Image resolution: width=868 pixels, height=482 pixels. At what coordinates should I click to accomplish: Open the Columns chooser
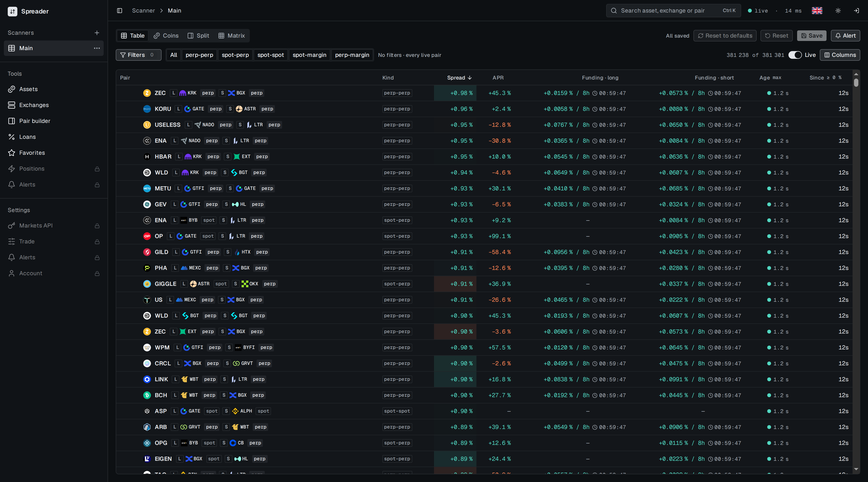pyautogui.click(x=840, y=55)
